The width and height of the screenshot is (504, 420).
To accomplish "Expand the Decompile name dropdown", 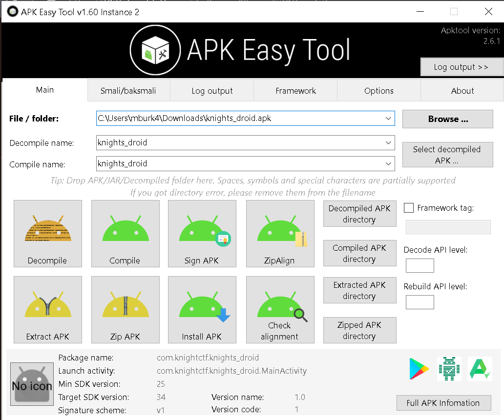I will [x=388, y=142].
